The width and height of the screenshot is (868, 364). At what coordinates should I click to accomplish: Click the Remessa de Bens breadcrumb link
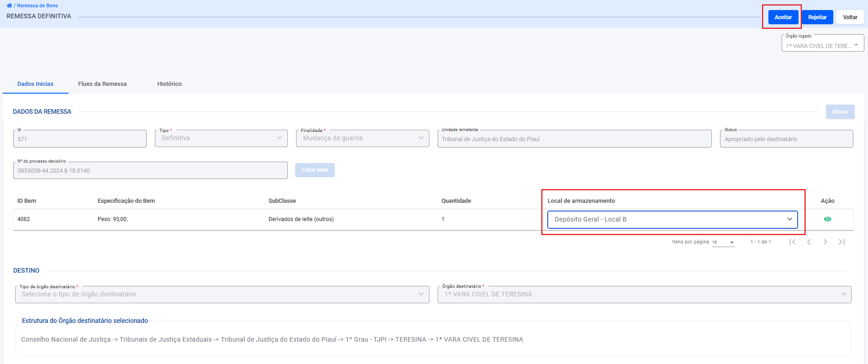click(x=37, y=5)
